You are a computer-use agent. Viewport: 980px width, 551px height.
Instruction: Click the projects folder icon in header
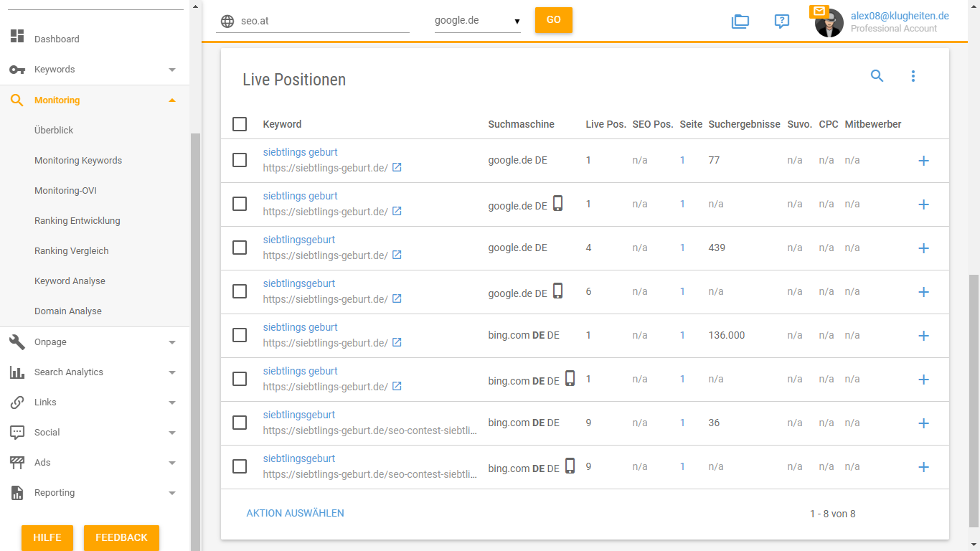pyautogui.click(x=740, y=22)
